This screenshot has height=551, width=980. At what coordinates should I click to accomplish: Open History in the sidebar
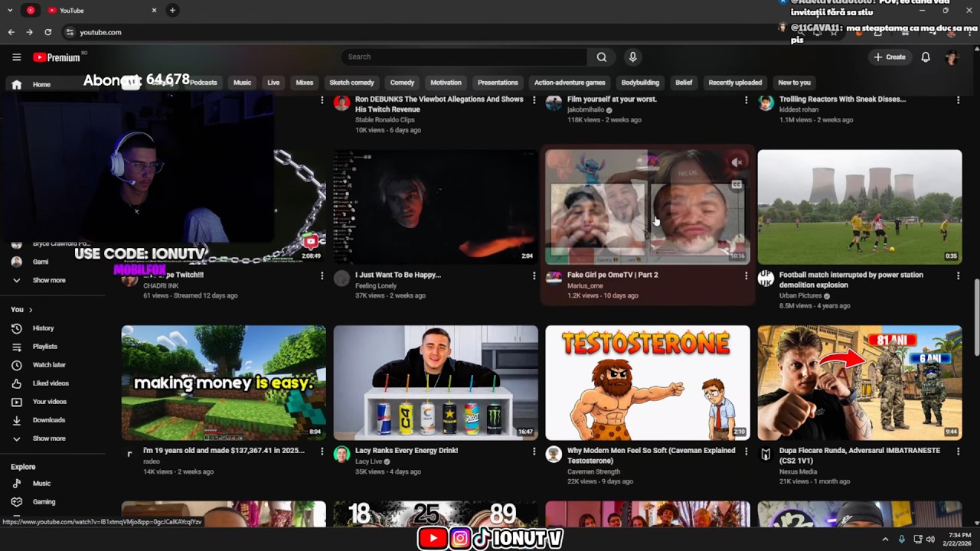point(43,328)
